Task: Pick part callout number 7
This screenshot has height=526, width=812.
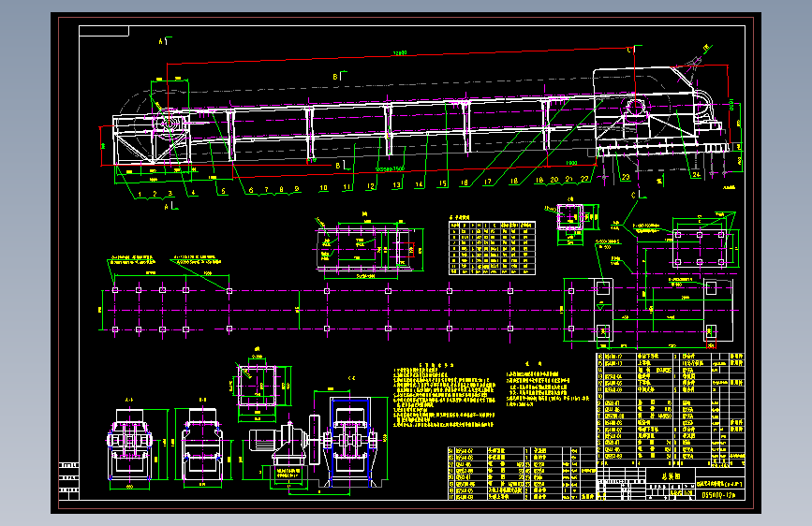Action: [x=266, y=189]
